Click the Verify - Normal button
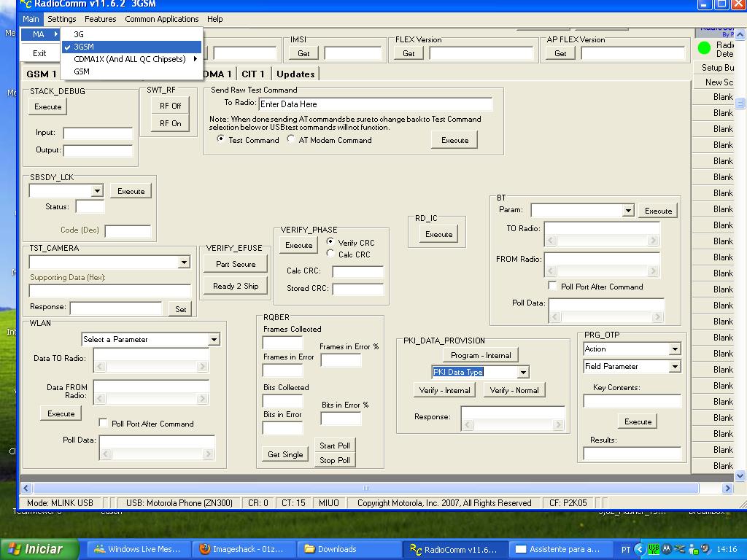747x560 pixels. (x=514, y=390)
